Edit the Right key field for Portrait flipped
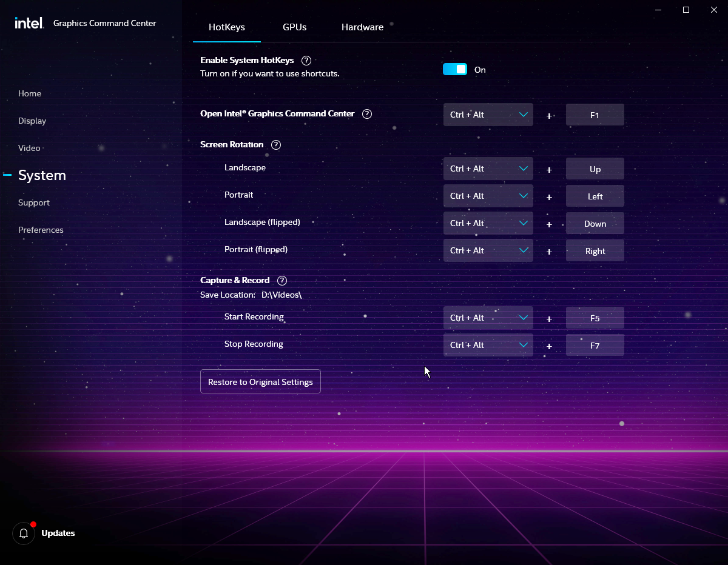The height and width of the screenshot is (565, 728). [x=595, y=250]
